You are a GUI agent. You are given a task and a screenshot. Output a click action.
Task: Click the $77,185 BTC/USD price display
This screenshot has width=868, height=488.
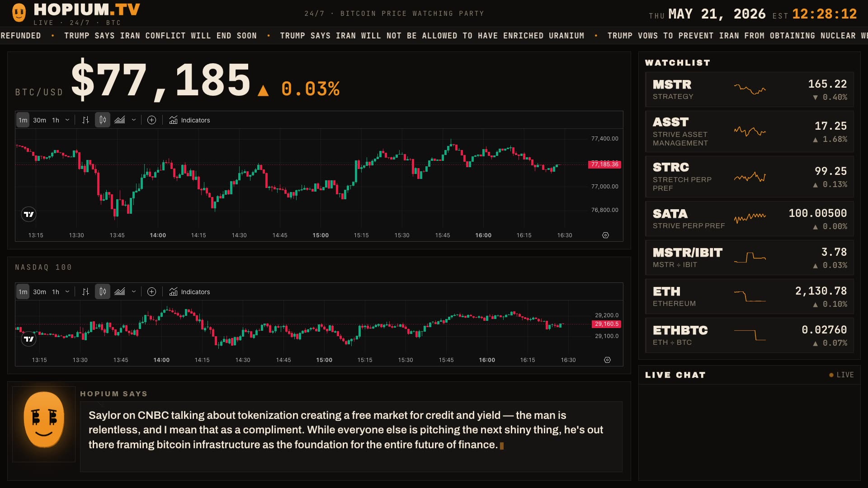(x=160, y=80)
